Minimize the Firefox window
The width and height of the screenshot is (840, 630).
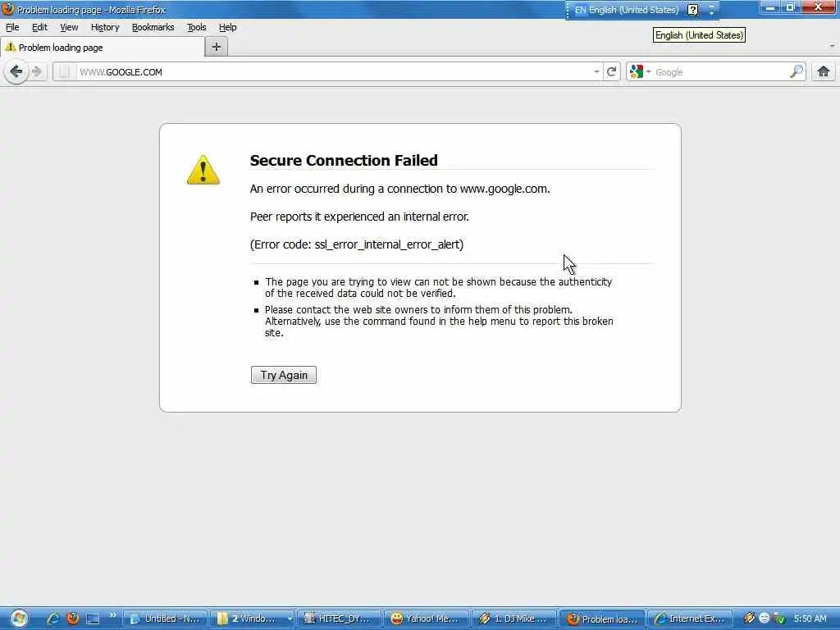pos(770,7)
